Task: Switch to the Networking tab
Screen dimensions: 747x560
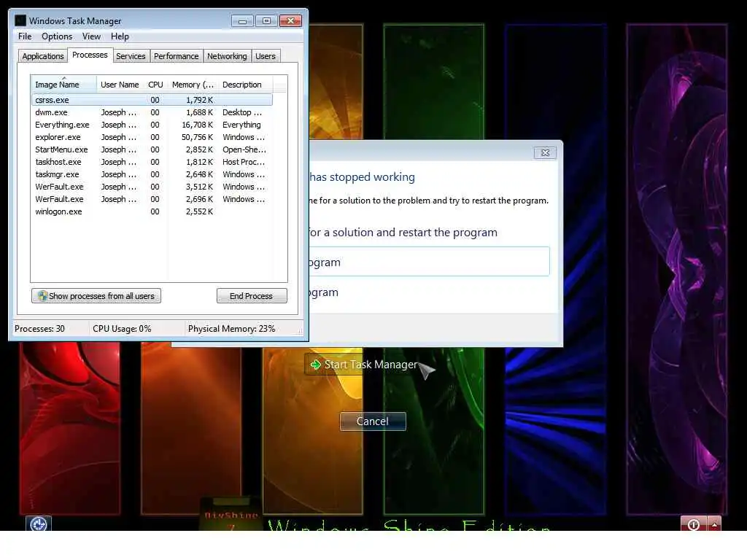Action: (x=227, y=56)
